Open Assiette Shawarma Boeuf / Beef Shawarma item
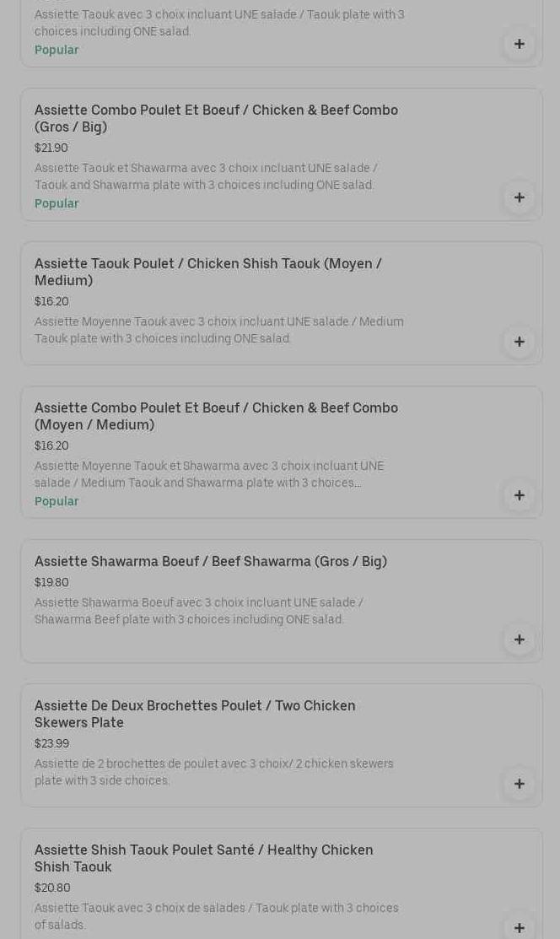The image size is (560, 939). 211,561
